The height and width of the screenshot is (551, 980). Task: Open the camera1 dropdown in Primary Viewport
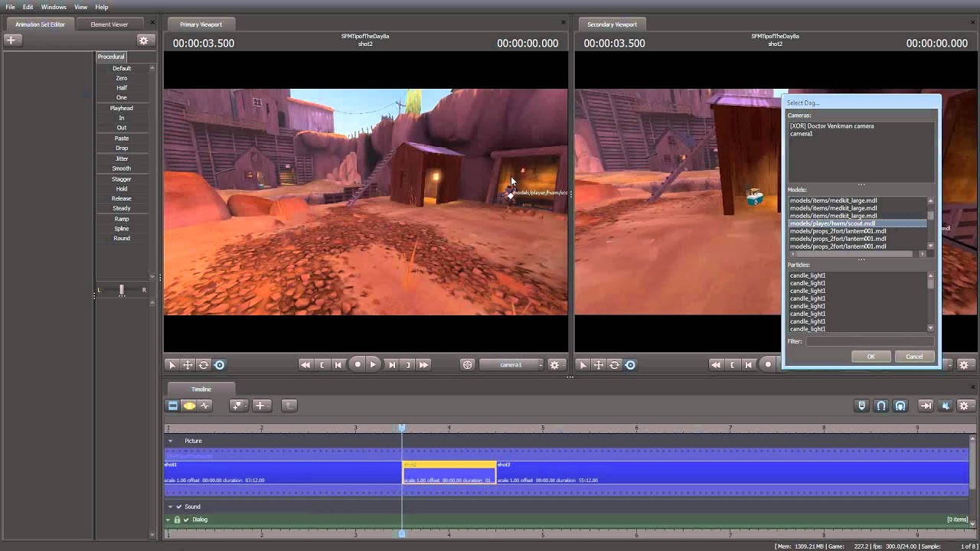(511, 365)
